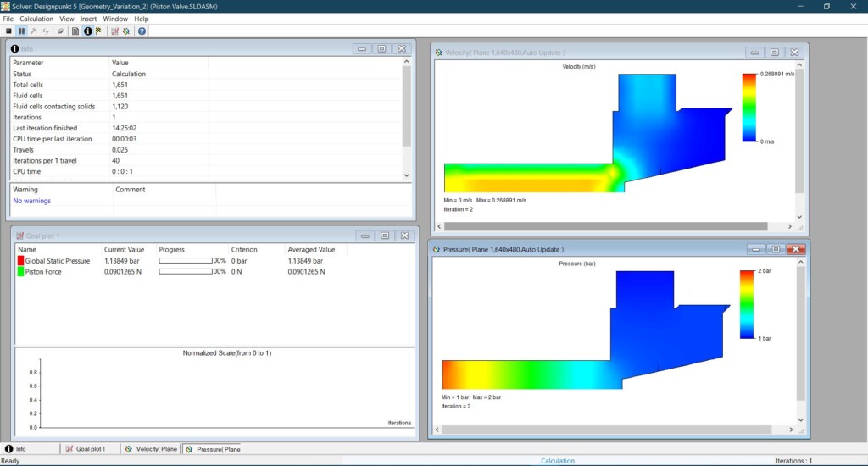Screen dimensions: 868x466
Task: Click the No warnings message
Action: [x=31, y=202]
